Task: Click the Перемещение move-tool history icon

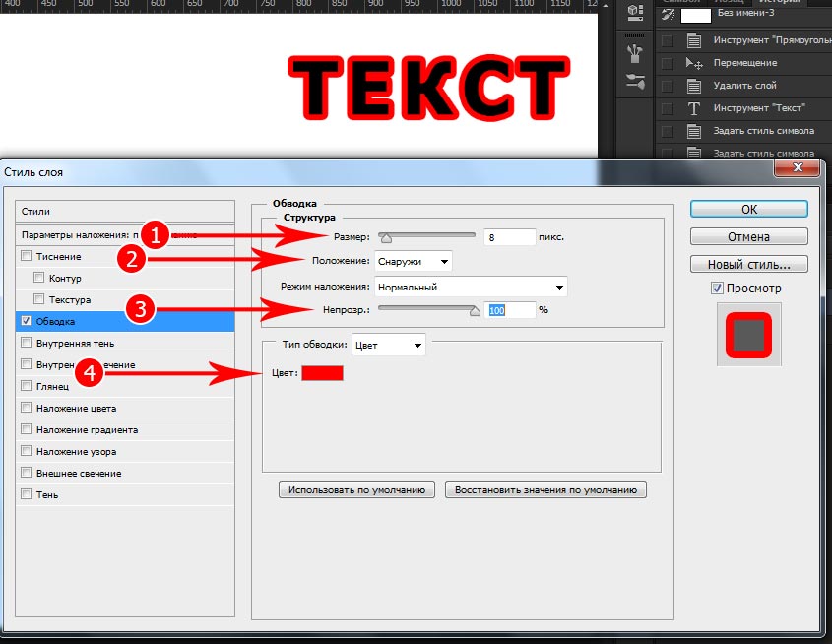Action: (x=694, y=63)
